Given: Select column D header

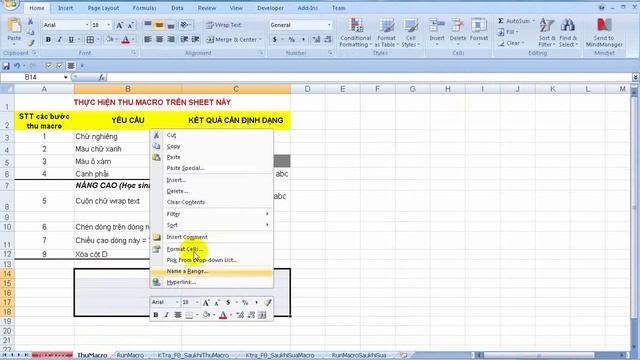Looking at the screenshot, I should point(307,89).
